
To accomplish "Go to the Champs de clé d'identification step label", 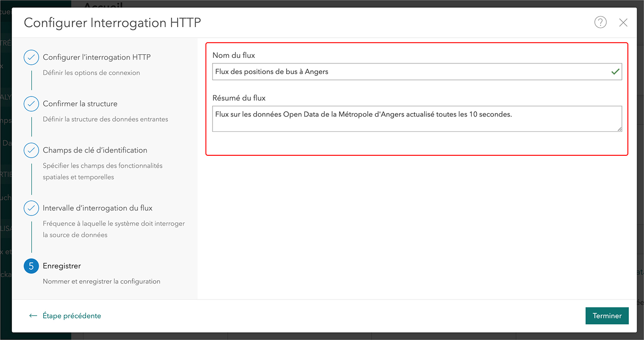I will click(95, 150).
